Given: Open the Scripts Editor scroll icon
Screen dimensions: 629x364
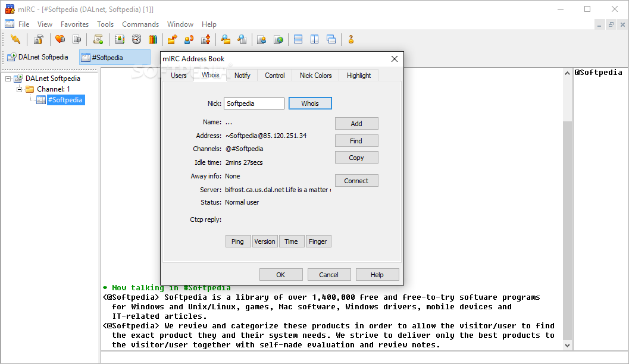Looking at the screenshot, I should [98, 39].
